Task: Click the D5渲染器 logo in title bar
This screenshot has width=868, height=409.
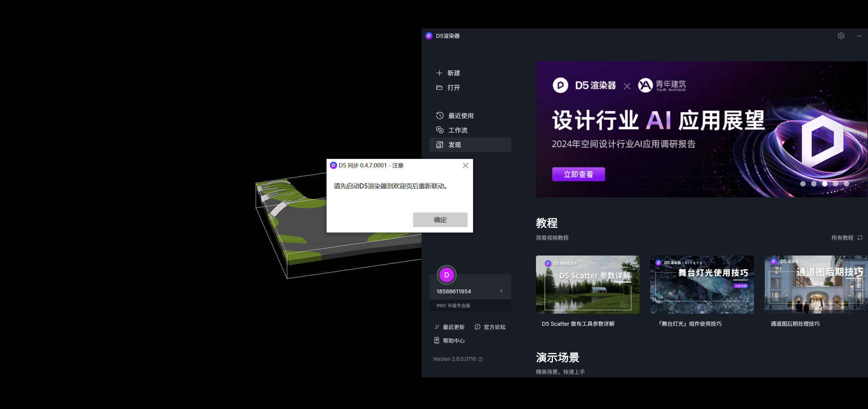Action: pos(429,36)
